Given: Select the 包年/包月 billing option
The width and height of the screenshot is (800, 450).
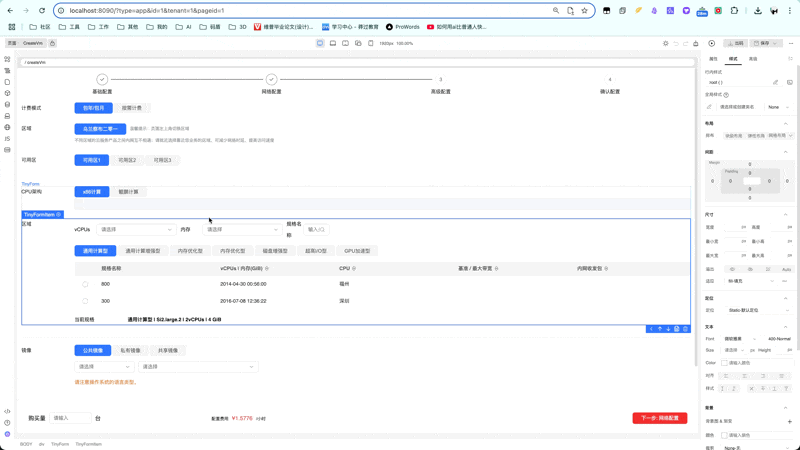Looking at the screenshot, I should pos(93,108).
